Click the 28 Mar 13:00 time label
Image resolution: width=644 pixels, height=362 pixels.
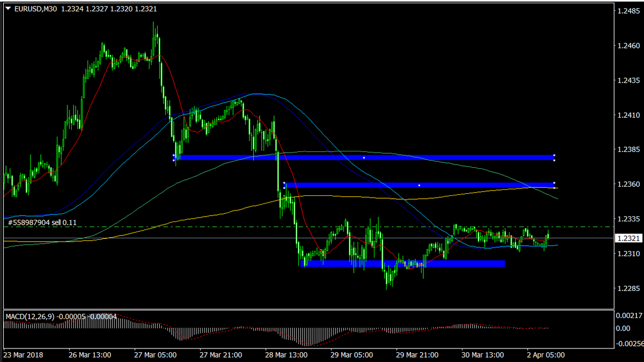pyautogui.click(x=286, y=355)
